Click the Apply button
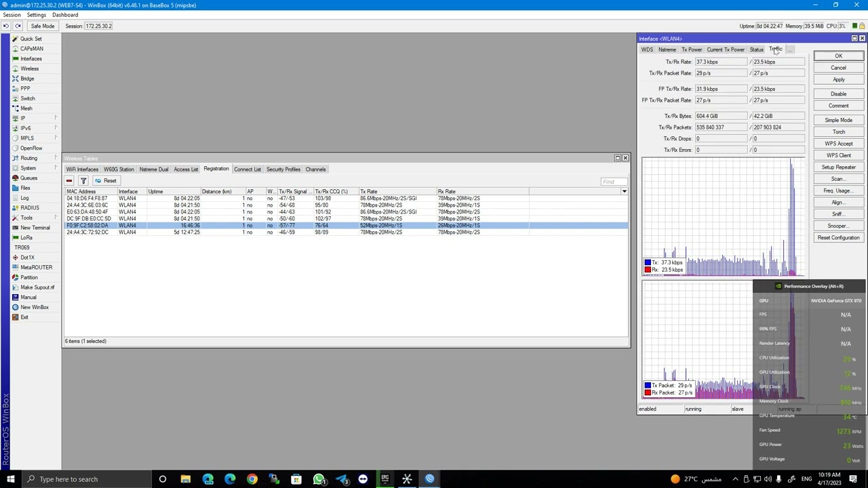Screen dimensions: 868x488 839,79
